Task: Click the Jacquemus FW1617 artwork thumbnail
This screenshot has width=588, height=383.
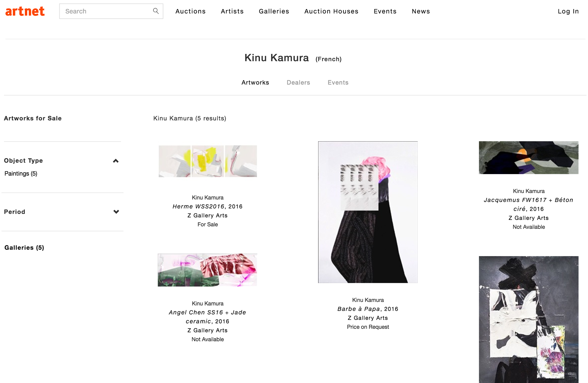Action: pos(528,158)
